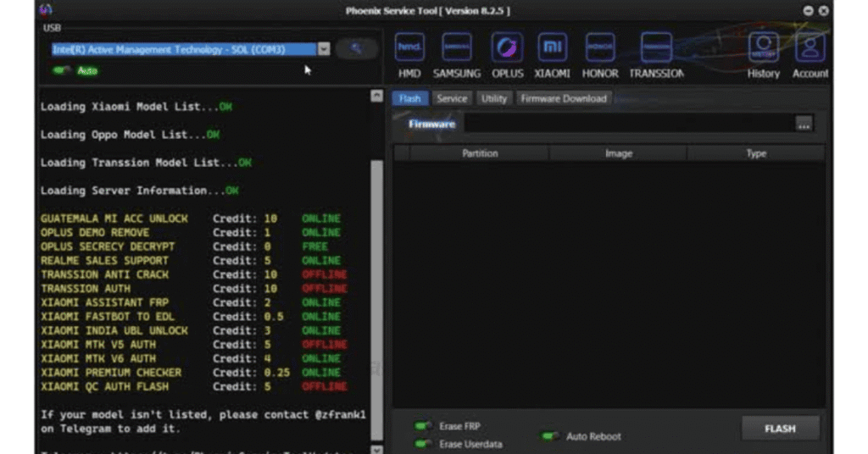Viewport: 868px width, 454px height.
Task: Click the Loading Xiaomi Model List line
Action: tap(136, 107)
